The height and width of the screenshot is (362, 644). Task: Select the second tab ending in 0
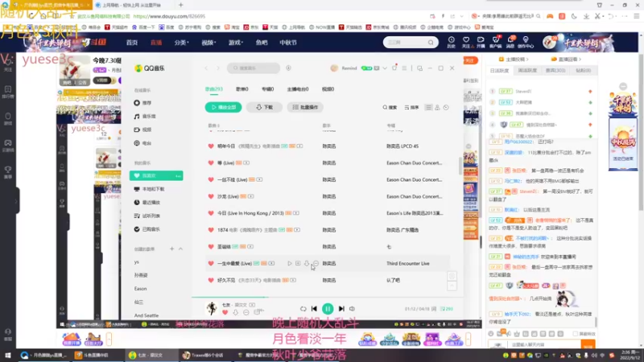click(x=242, y=89)
